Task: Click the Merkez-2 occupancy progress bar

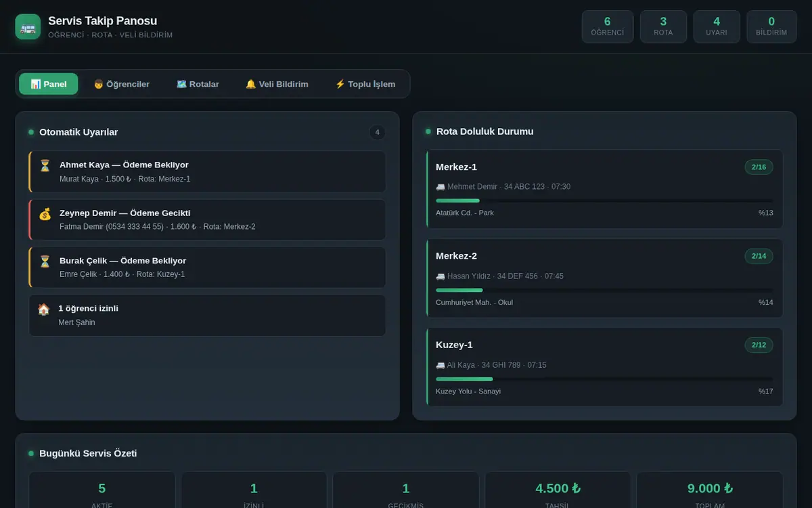Action: 604,290
